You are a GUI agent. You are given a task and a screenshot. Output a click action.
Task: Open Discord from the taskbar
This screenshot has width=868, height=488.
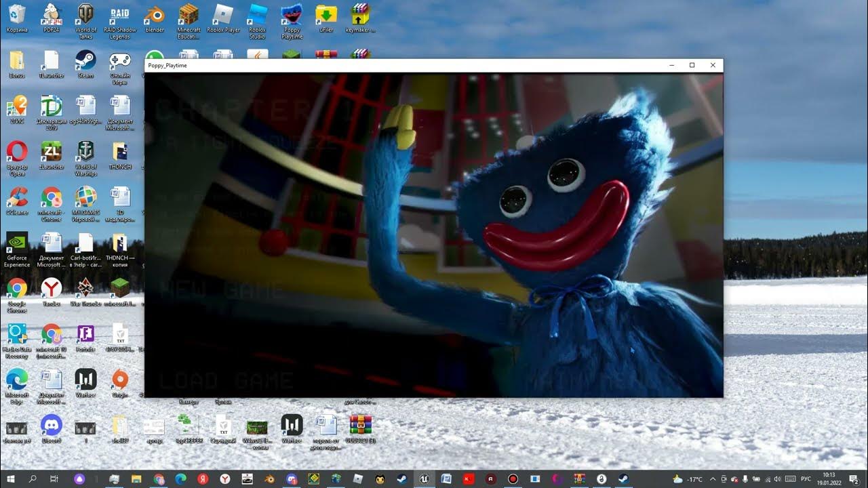[x=292, y=479]
